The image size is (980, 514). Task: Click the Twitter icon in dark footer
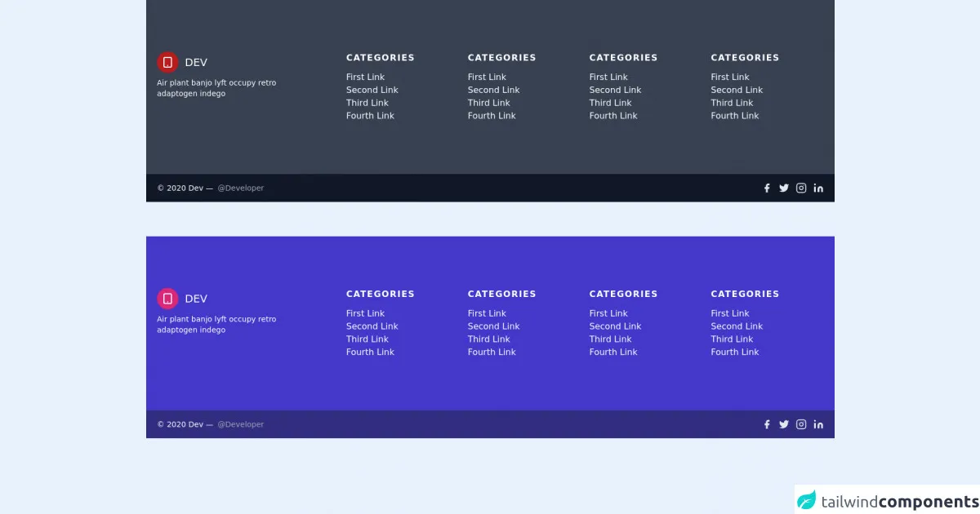[x=784, y=188]
